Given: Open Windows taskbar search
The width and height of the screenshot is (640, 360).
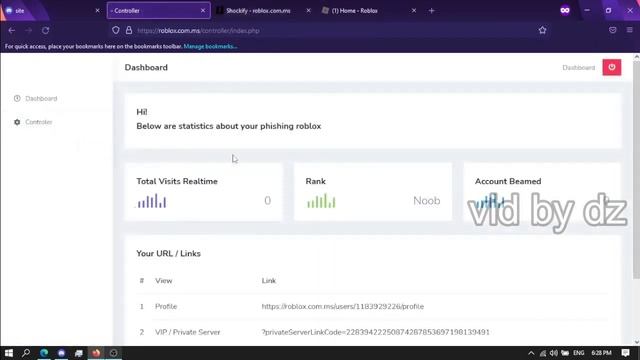Looking at the screenshot, I should coord(26,353).
